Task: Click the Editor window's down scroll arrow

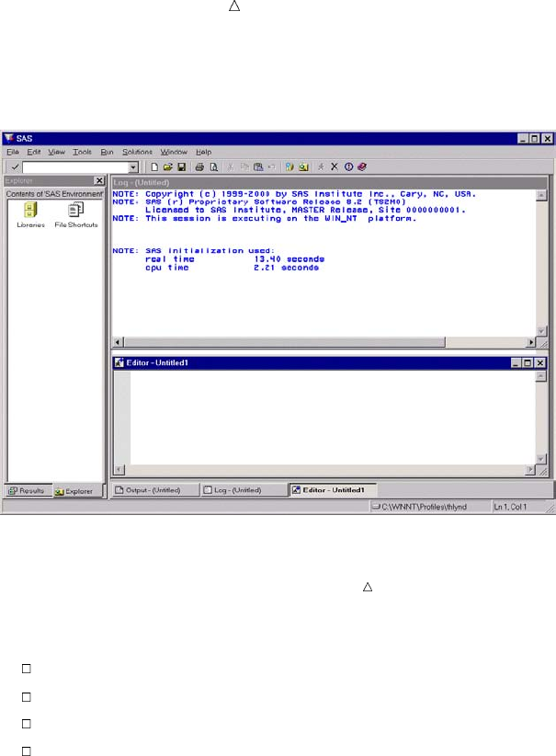Action: (541, 459)
